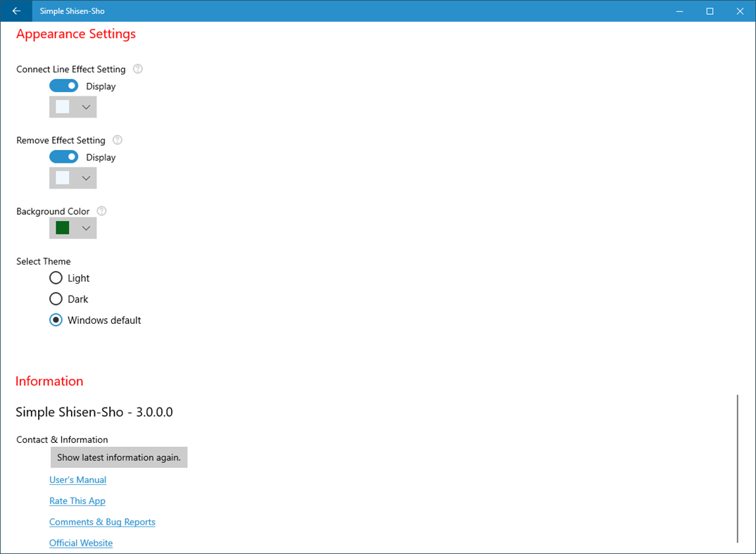Viewport: 756px width, 554px height.
Task: Click the green Background Color swatch
Action: pyautogui.click(x=63, y=227)
